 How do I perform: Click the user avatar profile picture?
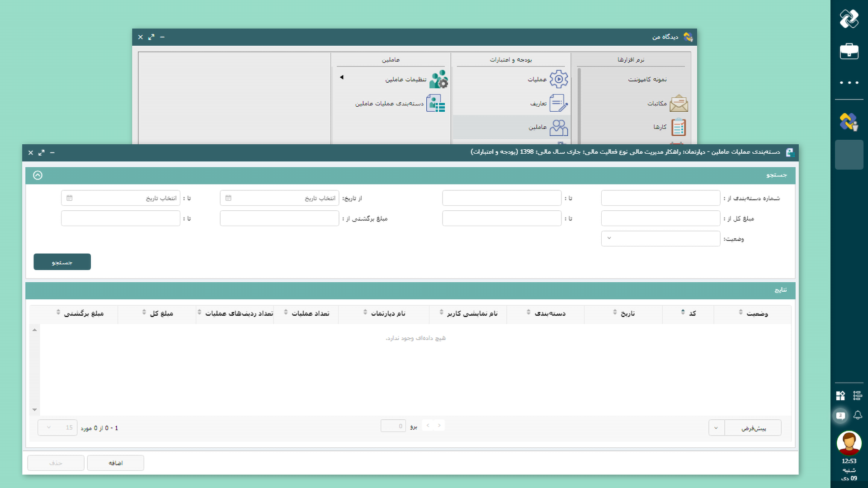849,443
